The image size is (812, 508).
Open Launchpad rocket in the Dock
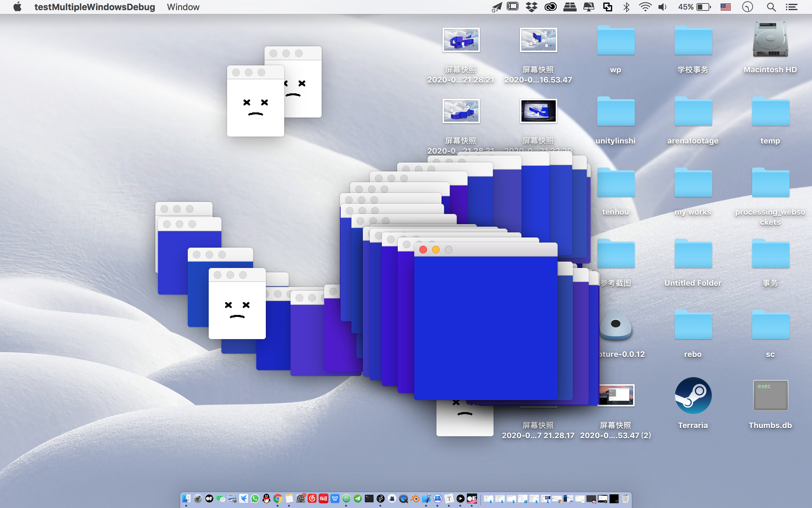(x=198, y=498)
